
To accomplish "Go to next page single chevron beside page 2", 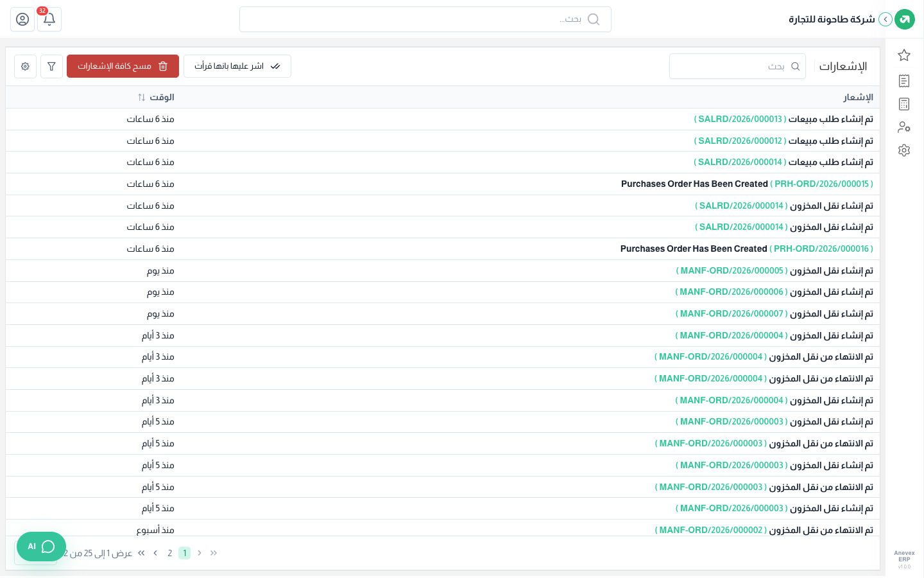I will coord(155,553).
